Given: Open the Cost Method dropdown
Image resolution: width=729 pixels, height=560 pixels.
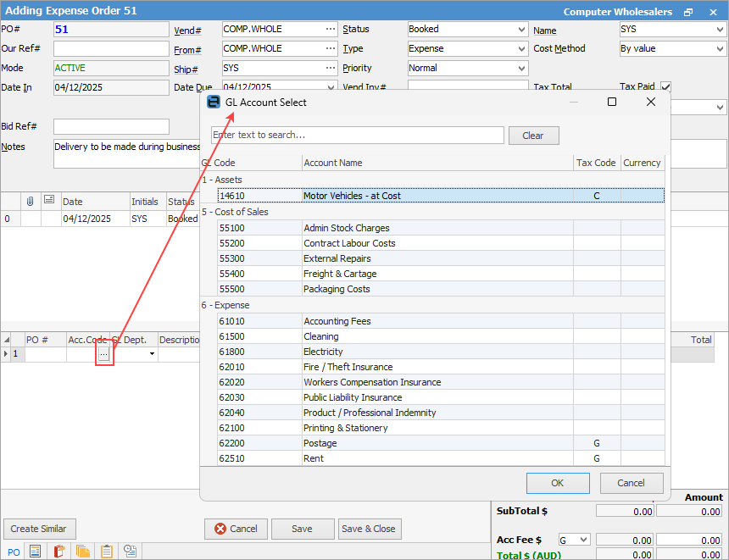Looking at the screenshot, I should pyautogui.click(x=720, y=49).
